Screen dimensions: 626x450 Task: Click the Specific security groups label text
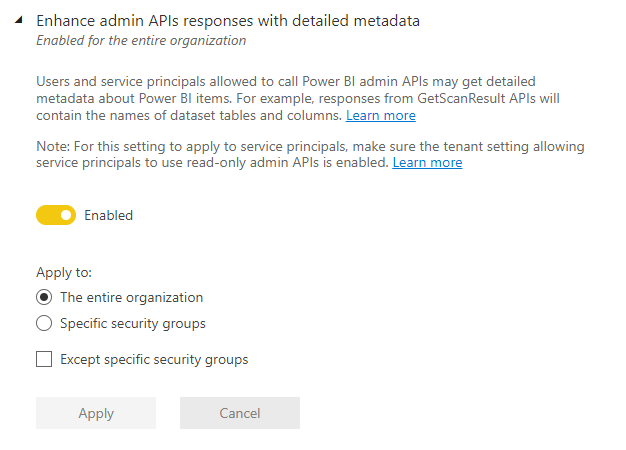tap(133, 323)
